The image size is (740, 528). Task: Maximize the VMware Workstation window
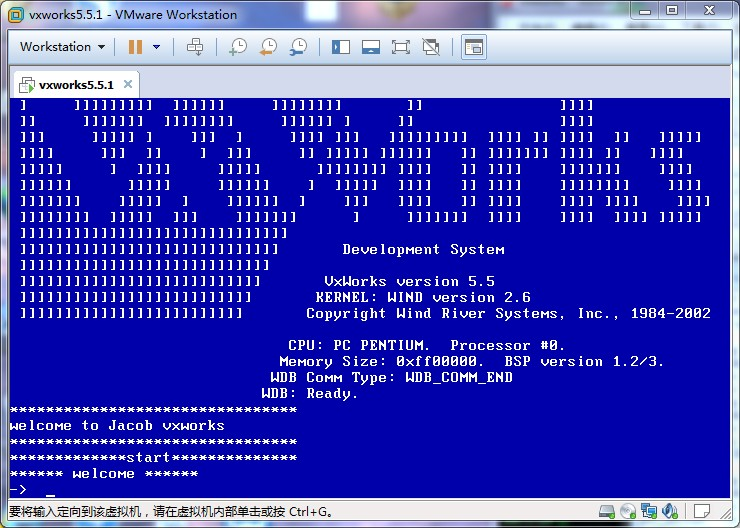672,10
